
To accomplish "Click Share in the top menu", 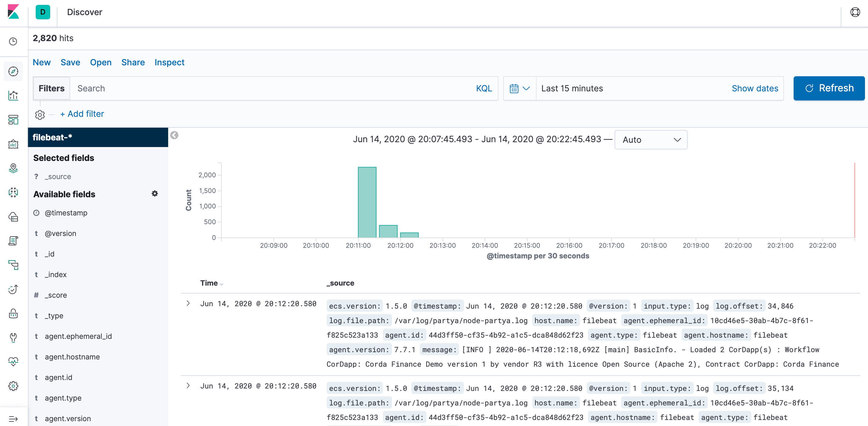I will tap(133, 62).
